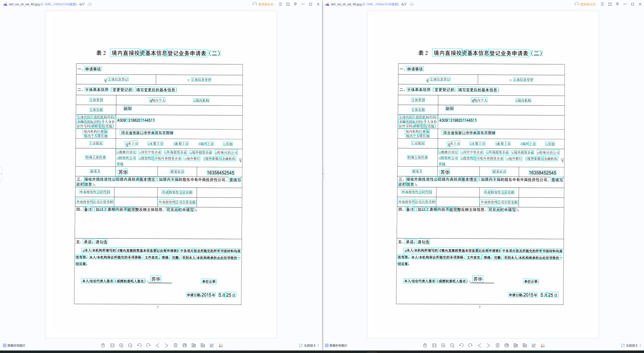
Task: Rotate the image clockwise
Action: 148,345
